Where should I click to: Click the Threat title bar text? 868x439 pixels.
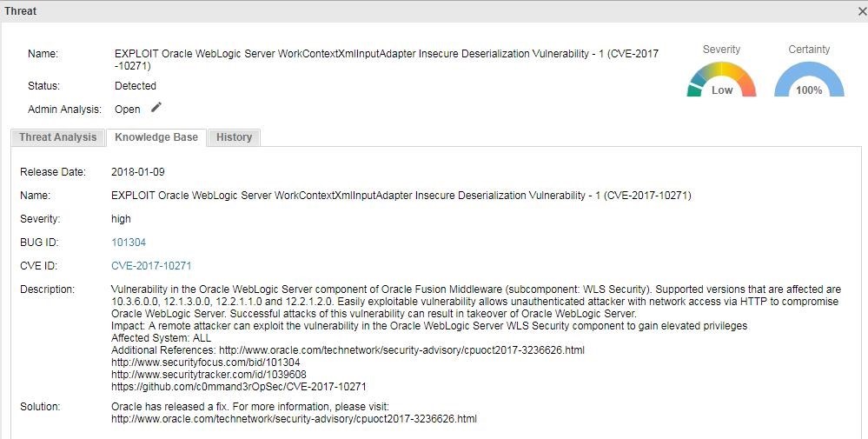pos(21,10)
